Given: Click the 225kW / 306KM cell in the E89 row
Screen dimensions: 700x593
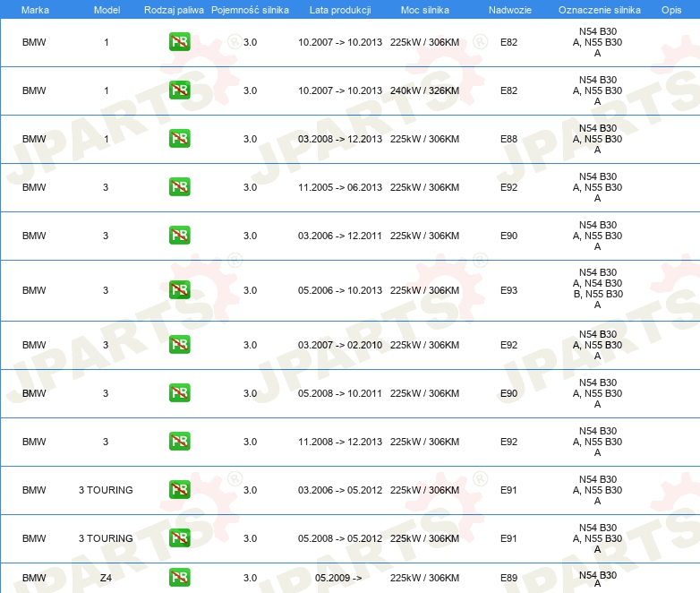Looking at the screenshot, I should 424,578.
